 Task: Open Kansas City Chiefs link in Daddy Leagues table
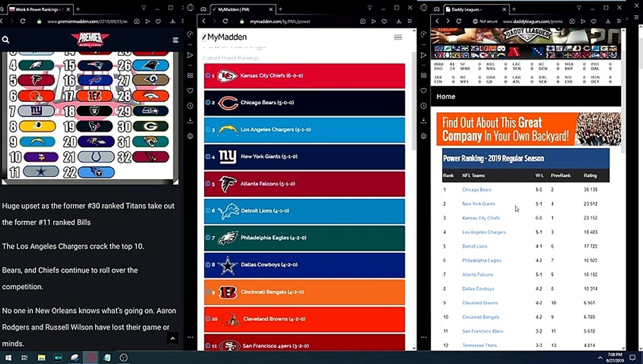coord(481,218)
